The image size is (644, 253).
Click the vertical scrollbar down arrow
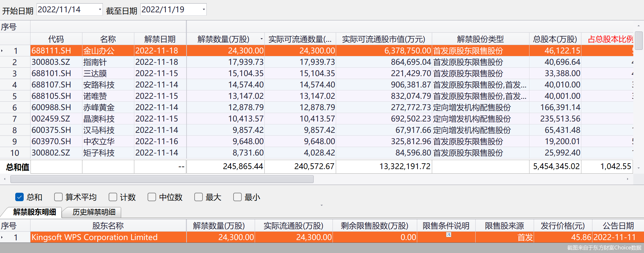point(638,168)
